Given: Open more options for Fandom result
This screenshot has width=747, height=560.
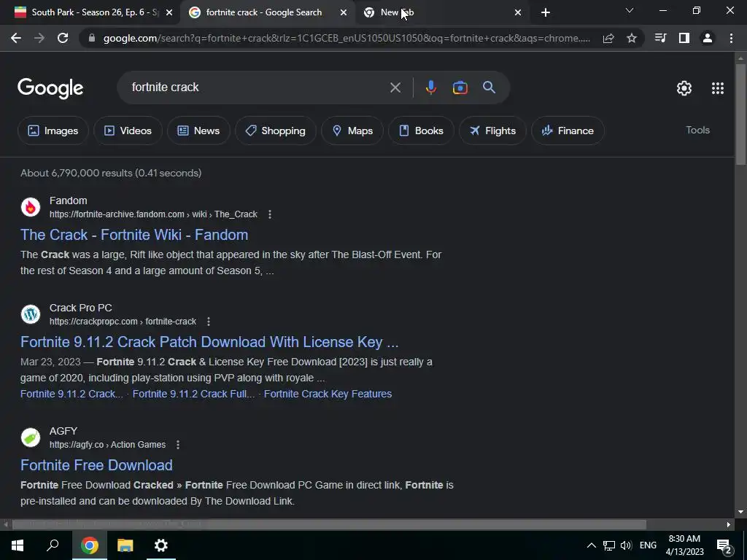Looking at the screenshot, I should [x=270, y=214].
